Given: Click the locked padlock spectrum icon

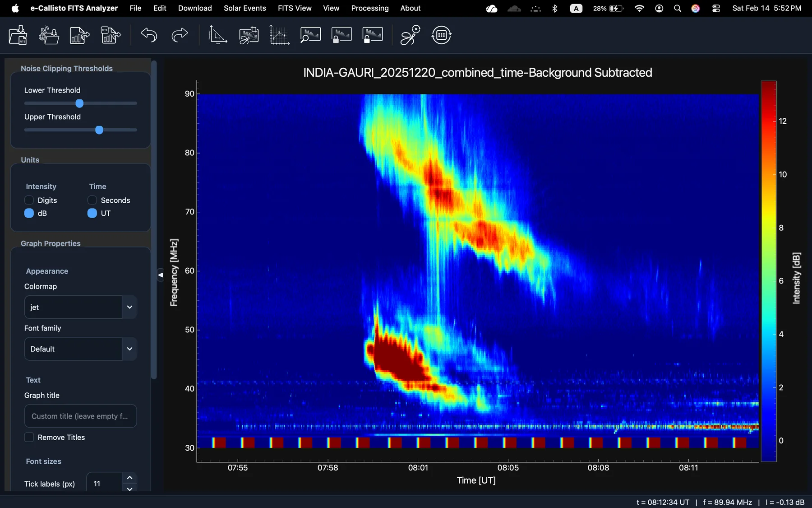Looking at the screenshot, I should pos(341,35).
